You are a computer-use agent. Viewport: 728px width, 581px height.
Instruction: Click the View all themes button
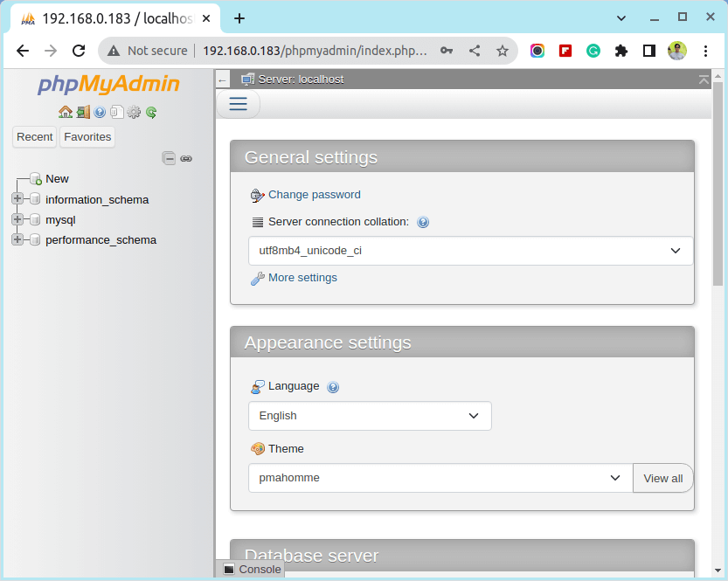[x=662, y=478]
